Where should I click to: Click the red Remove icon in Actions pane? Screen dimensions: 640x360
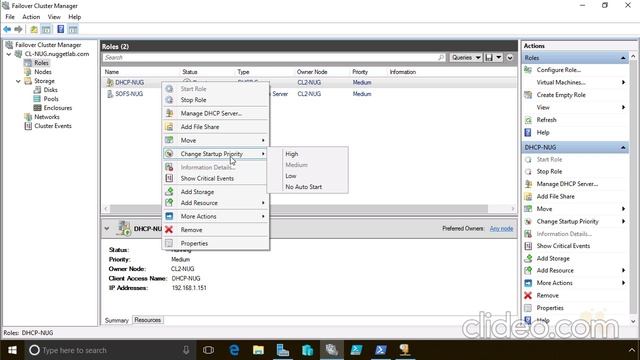(x=528, y=295)
